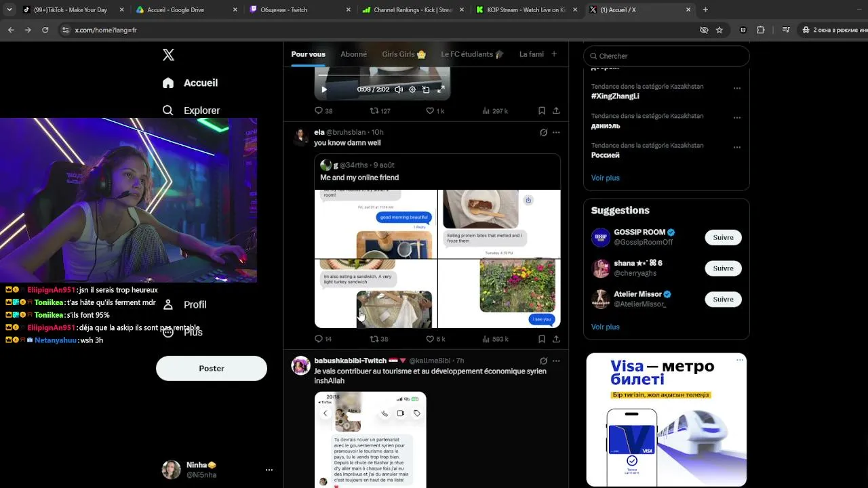Repost the post with 127 reposts
Image resolution: width=868 pixels, height=488 pixels.
pos(380,110)
